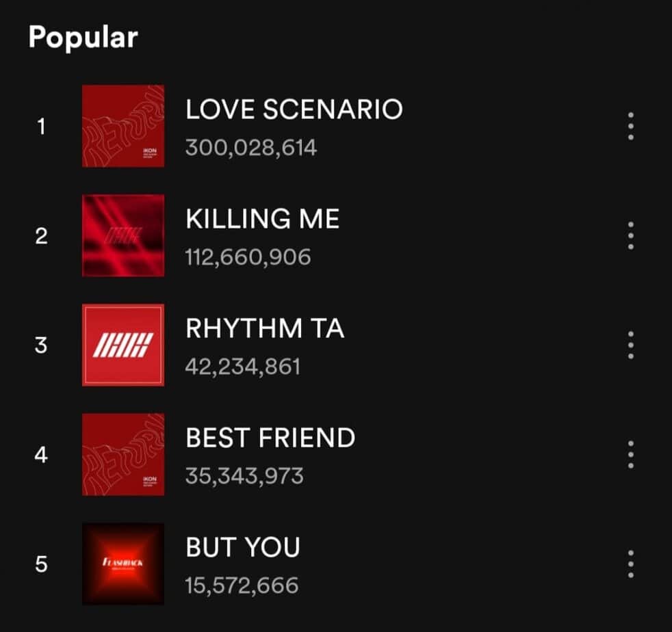Tap the RHYTHM TA album cover
Image resolution: width=672 pixels, height=632 pixels.
point(123,345)
